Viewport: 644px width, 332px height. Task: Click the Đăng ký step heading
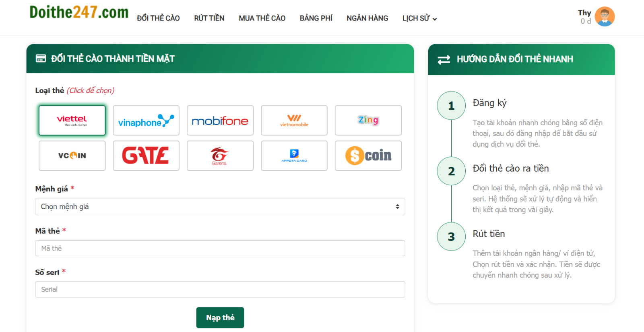pos(489,103)
